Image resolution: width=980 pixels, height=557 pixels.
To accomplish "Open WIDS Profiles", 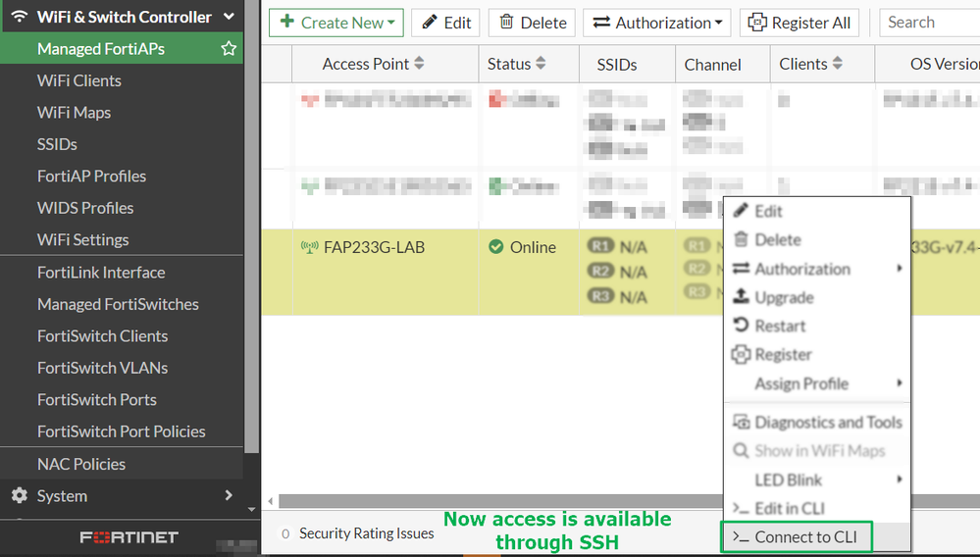I will point(85,208).
